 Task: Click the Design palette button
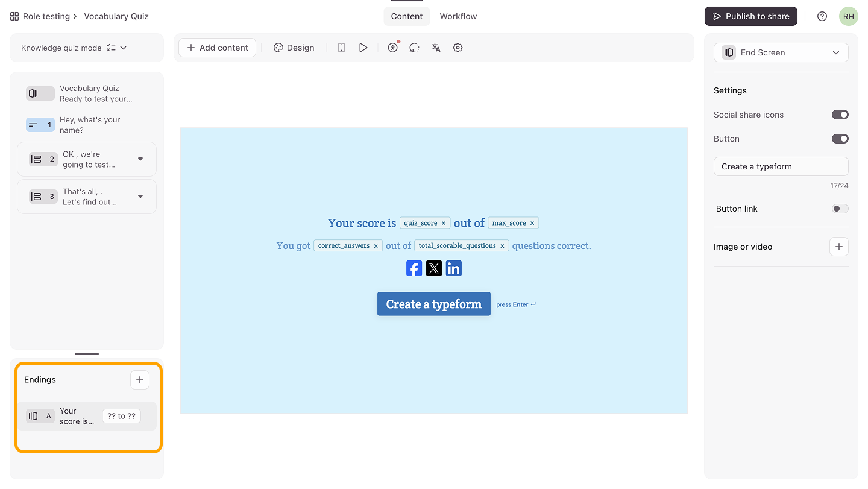294,48
